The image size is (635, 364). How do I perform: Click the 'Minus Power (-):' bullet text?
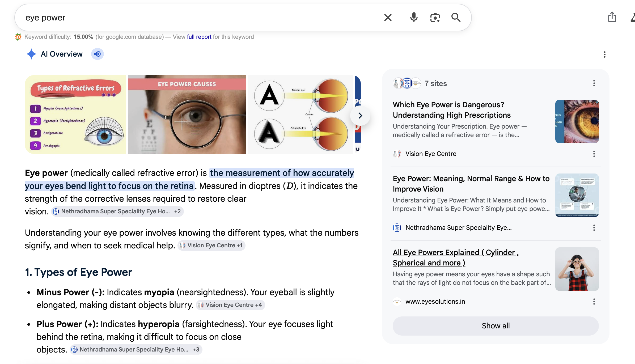click(70, 292)
